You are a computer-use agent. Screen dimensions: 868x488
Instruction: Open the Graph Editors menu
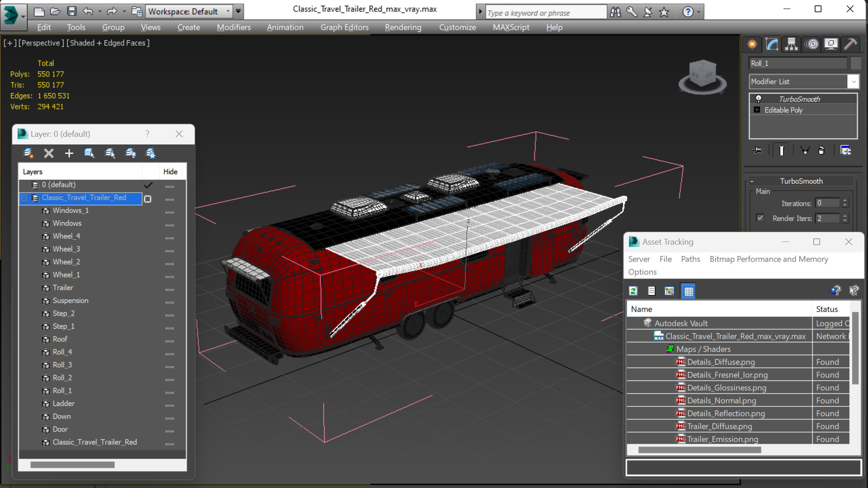point(345,28)
